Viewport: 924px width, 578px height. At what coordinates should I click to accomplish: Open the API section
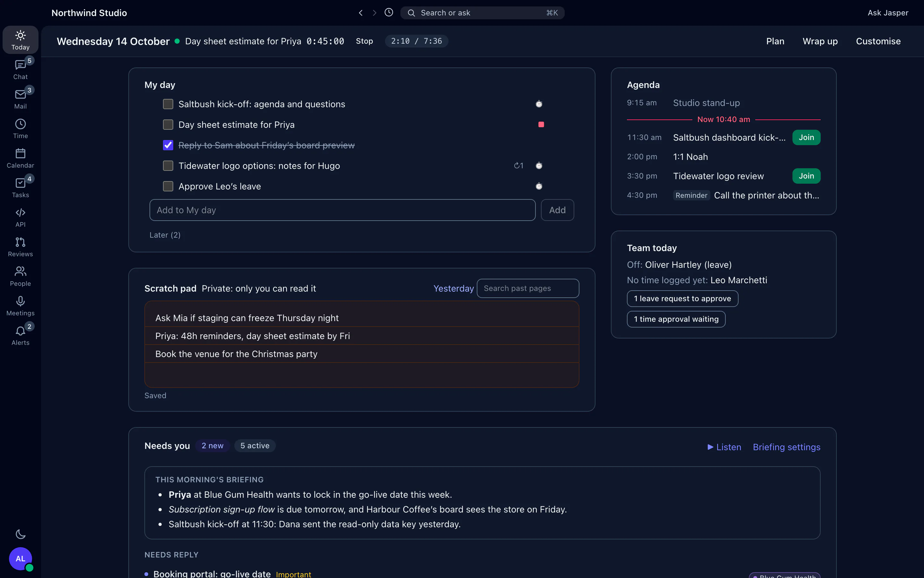click(20, 217)
